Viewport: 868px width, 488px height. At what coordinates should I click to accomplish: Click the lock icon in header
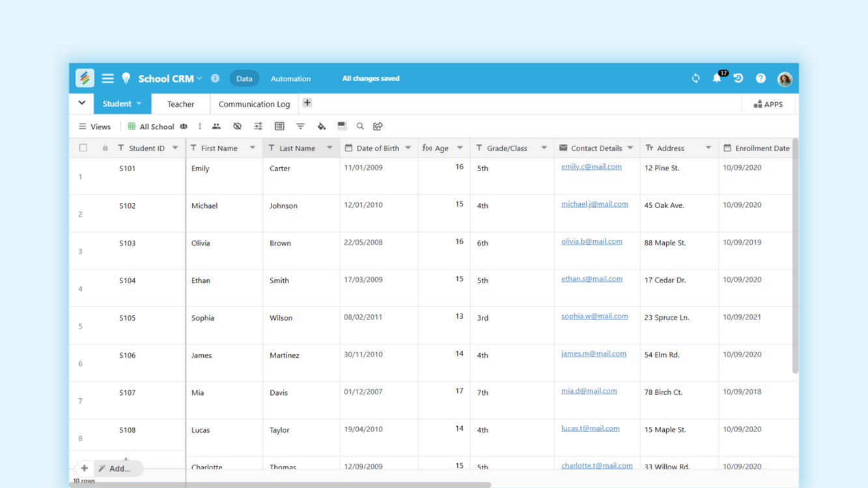(x=105, y=148)
